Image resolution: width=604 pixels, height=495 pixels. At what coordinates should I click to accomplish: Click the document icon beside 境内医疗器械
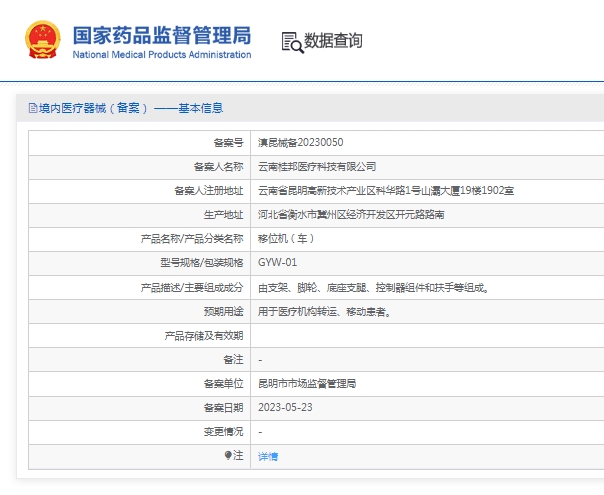coord(33,108)
